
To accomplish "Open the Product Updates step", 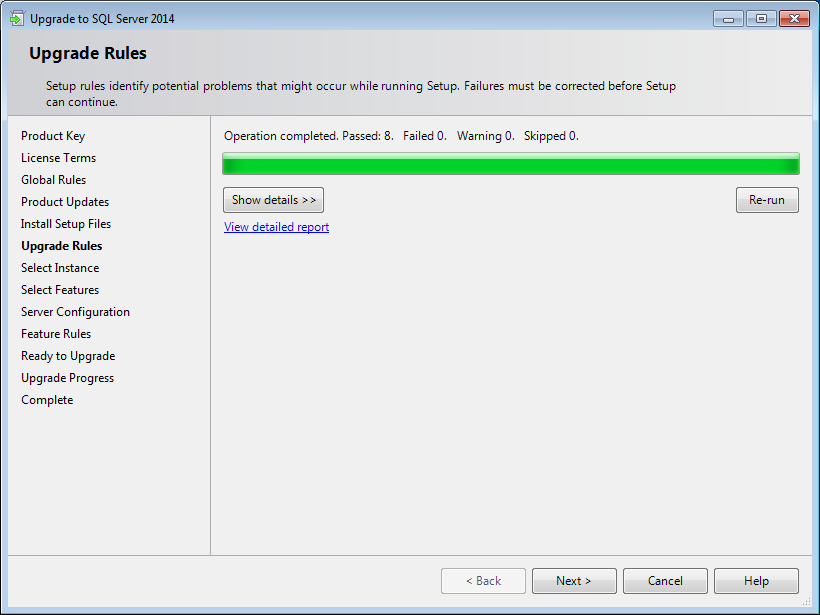I will [x=65, y=202].
